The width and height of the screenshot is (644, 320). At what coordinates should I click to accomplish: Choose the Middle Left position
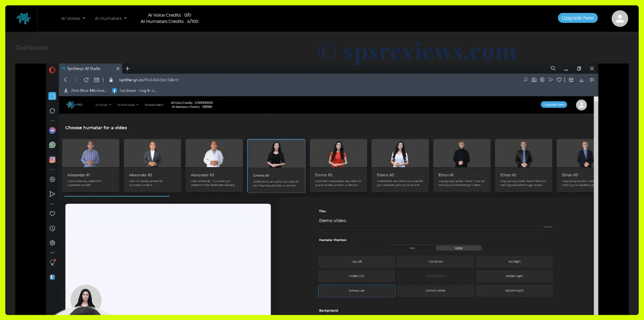coord(357,276)
